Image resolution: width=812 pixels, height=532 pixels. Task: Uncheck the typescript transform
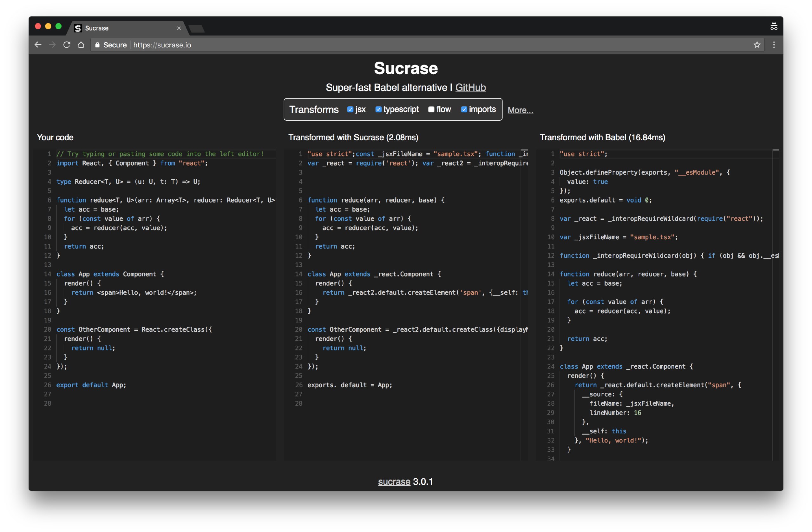pos(378,109)
